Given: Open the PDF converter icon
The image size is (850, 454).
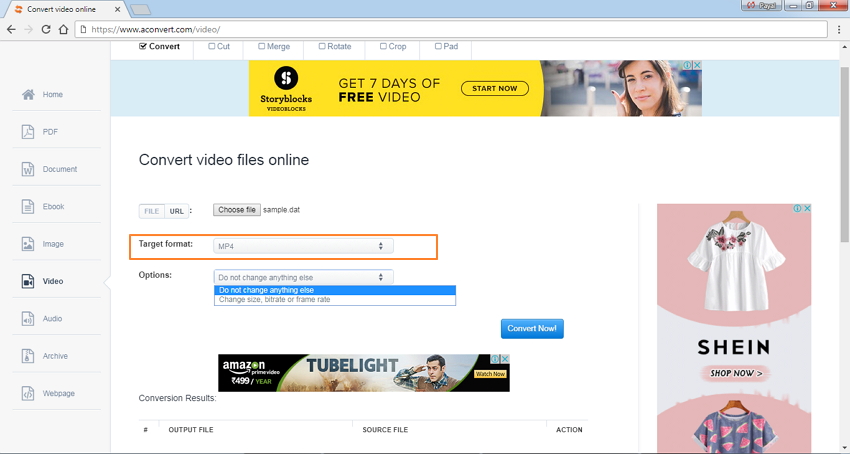Looking at the screenshot, I should tap(28, 132).
